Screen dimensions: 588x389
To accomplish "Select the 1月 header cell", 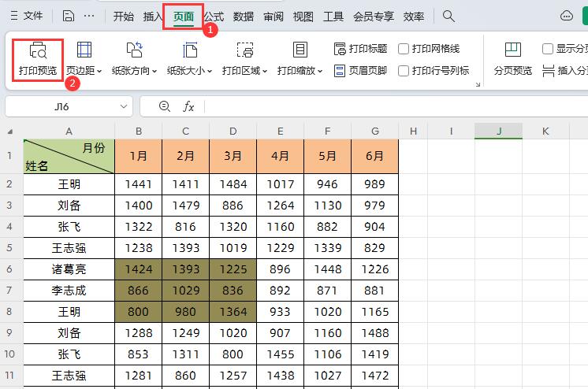I will click(x=139, y=156).
